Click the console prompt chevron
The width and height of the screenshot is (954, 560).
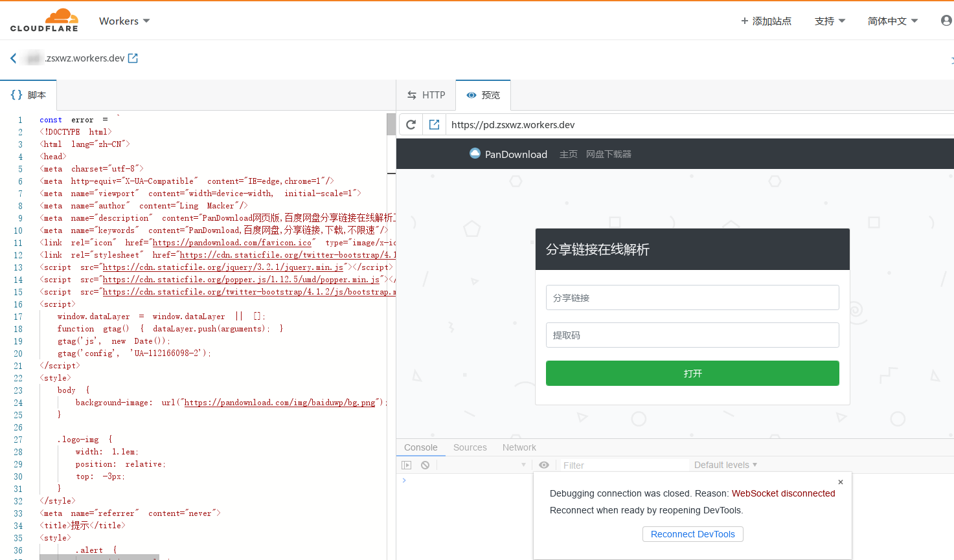(x=404, y=480)
